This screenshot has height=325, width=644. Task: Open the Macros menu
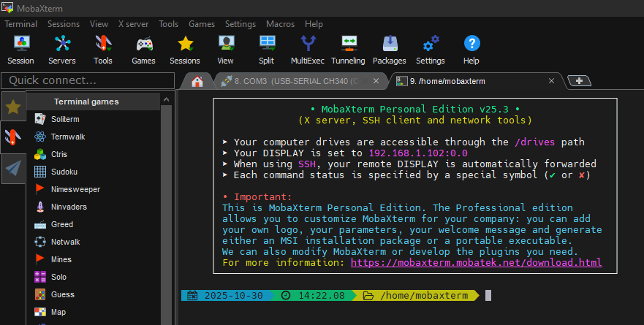280,24
